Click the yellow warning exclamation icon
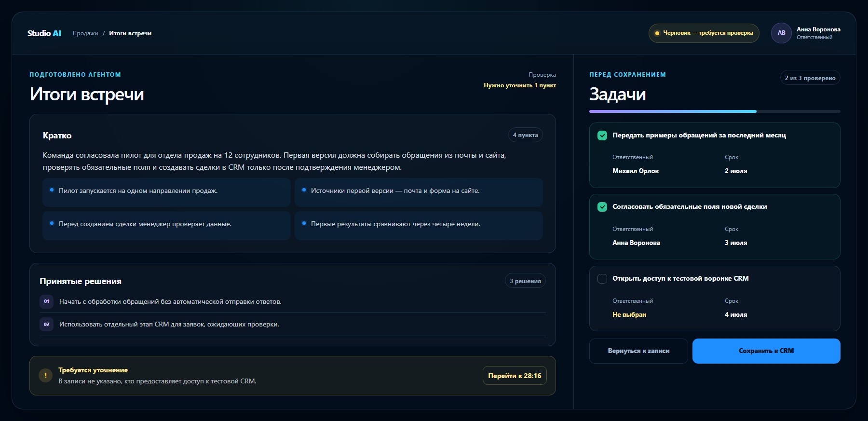 coord(46,376)
